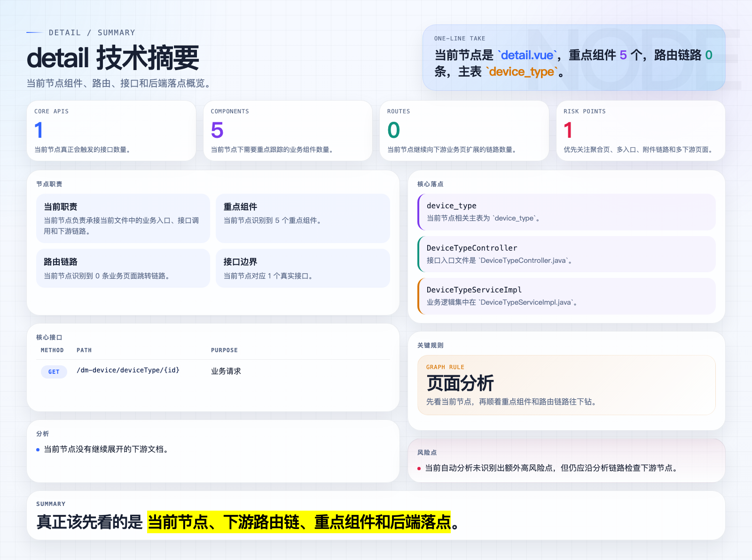Click 业务逻辑集中在 DeviceTypeServiceImpl.java description
Screen dimensions: 752x560
502,302
